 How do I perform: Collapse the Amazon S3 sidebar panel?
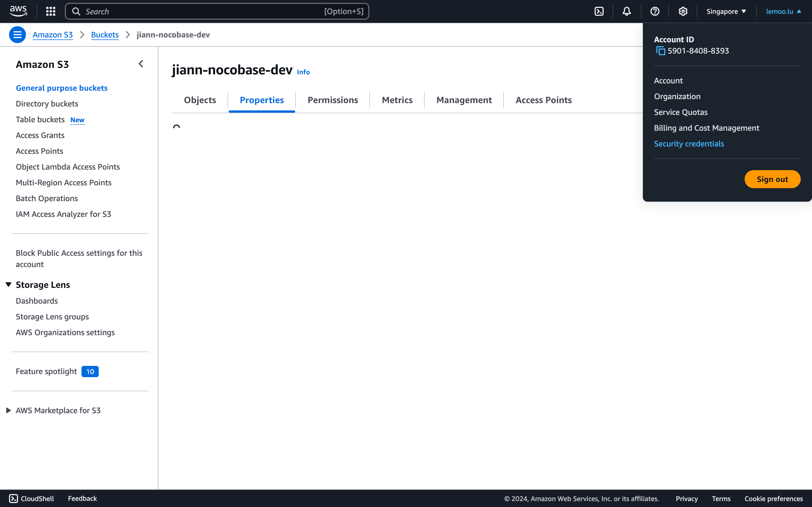pyautogui.click(x=141, y=64)
